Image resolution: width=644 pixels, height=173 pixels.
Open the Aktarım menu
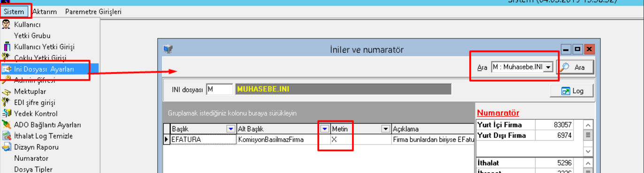click(45, 12)
